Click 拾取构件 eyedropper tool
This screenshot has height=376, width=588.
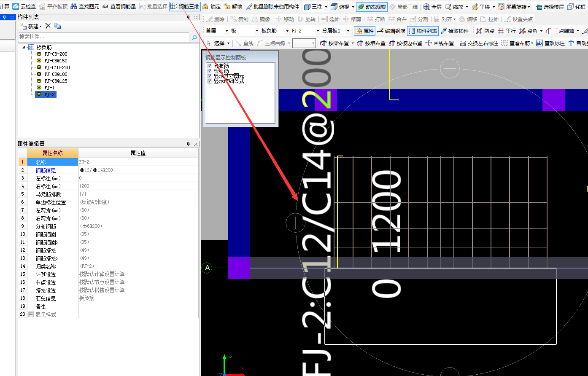[455, 31]
